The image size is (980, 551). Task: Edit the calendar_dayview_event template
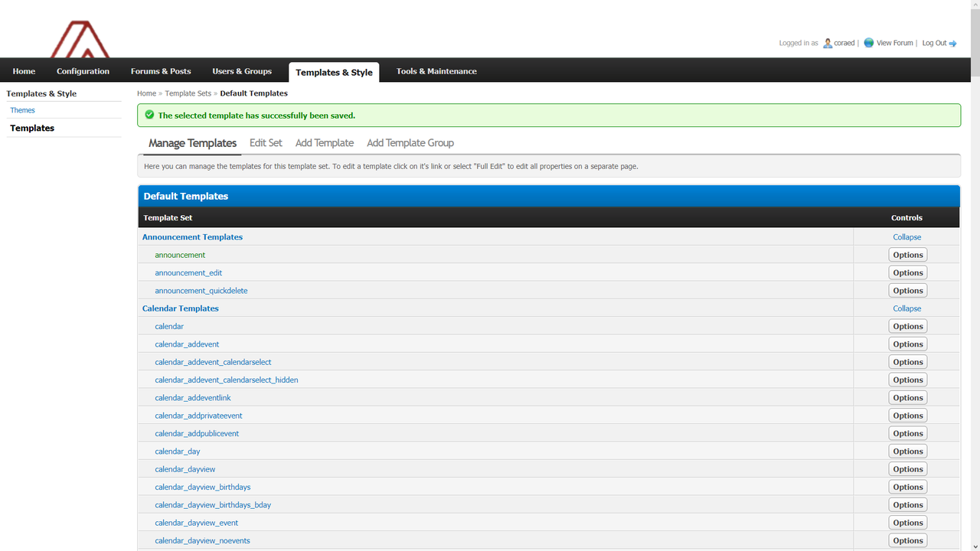(x=197, y=523)
